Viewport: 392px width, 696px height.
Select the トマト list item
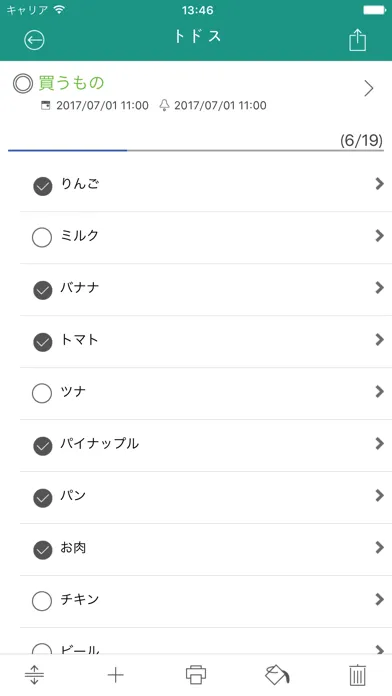pos(206,342)
